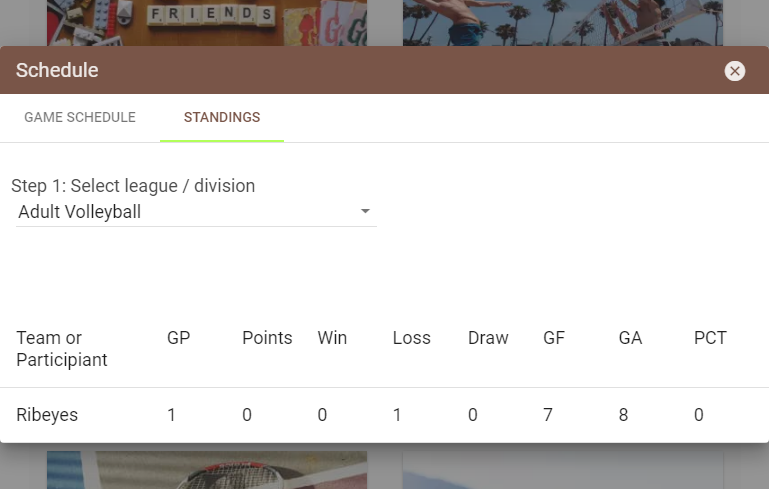Click the league dropdown arrow
Image resolution: width=769 pixels, height=489 pixels.
tap(365, 212)
